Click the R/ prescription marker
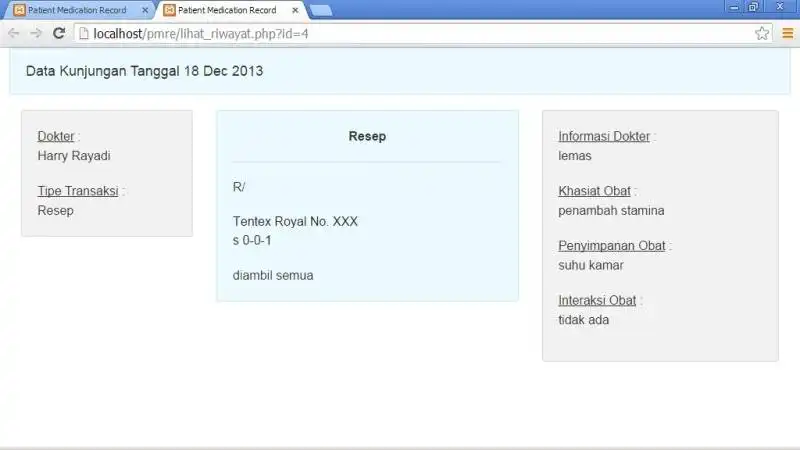The height and width of the screenshot is (450, 800). pyautogui.click(x=239, y=187)
